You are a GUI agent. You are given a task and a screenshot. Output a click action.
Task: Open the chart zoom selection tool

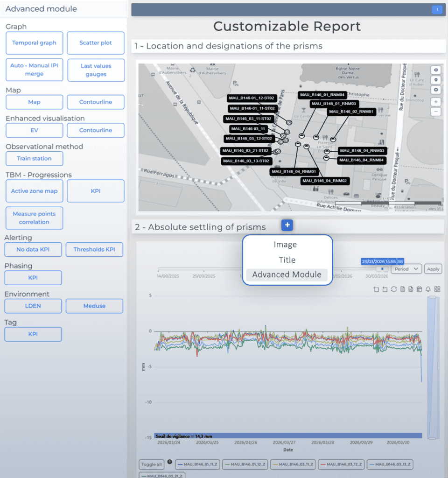(x=377, y=289)
